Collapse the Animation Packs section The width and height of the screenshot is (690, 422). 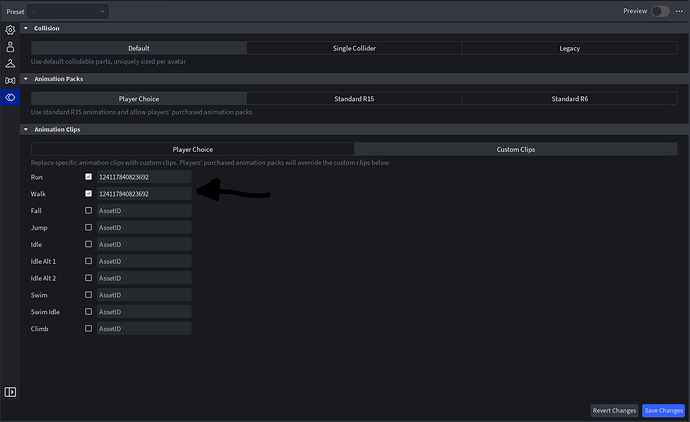26,79
